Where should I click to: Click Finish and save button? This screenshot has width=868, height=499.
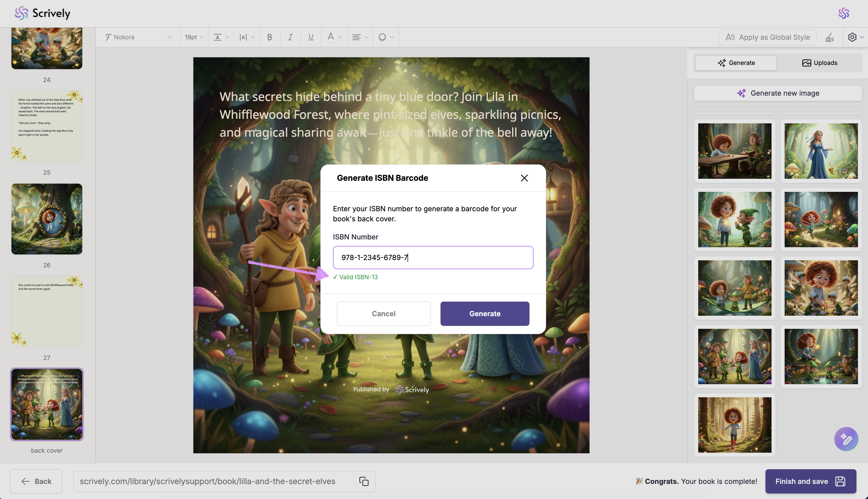point(810,481)
